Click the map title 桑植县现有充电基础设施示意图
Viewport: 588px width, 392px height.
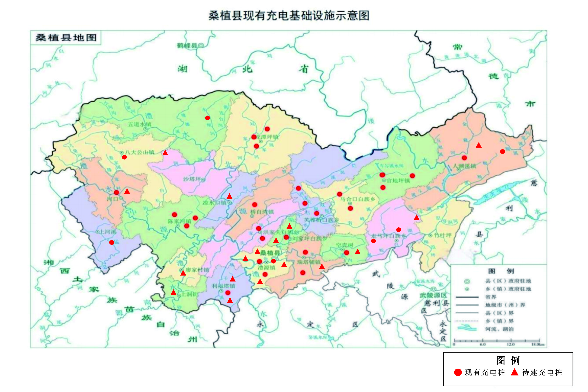tap(289, 15)
